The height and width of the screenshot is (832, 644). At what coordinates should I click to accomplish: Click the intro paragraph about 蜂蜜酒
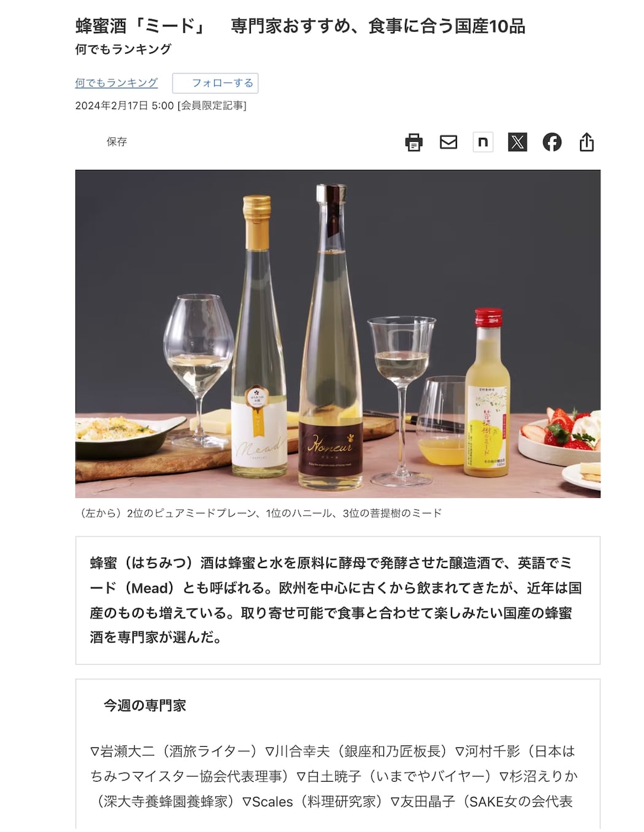tap(336, 600)
